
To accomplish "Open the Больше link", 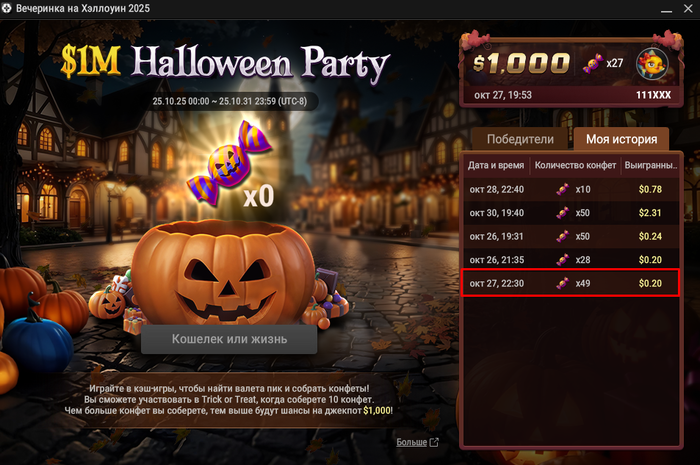I will click(412, 442).
